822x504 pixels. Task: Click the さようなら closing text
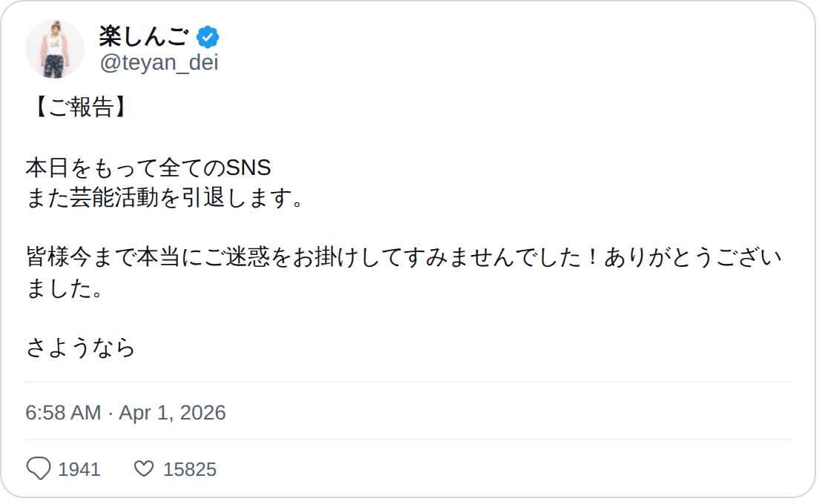[x=81, y=348]
